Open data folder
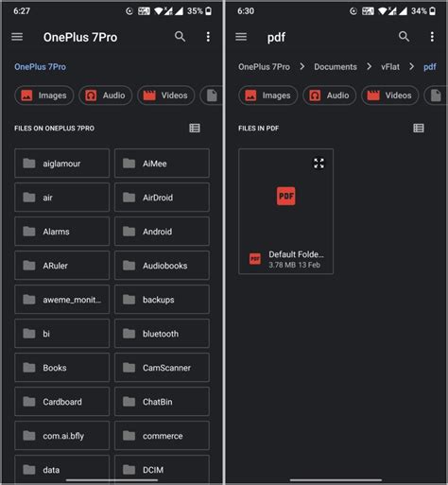The width and height of the screenshot is (448, 485). tap(61, 469)
